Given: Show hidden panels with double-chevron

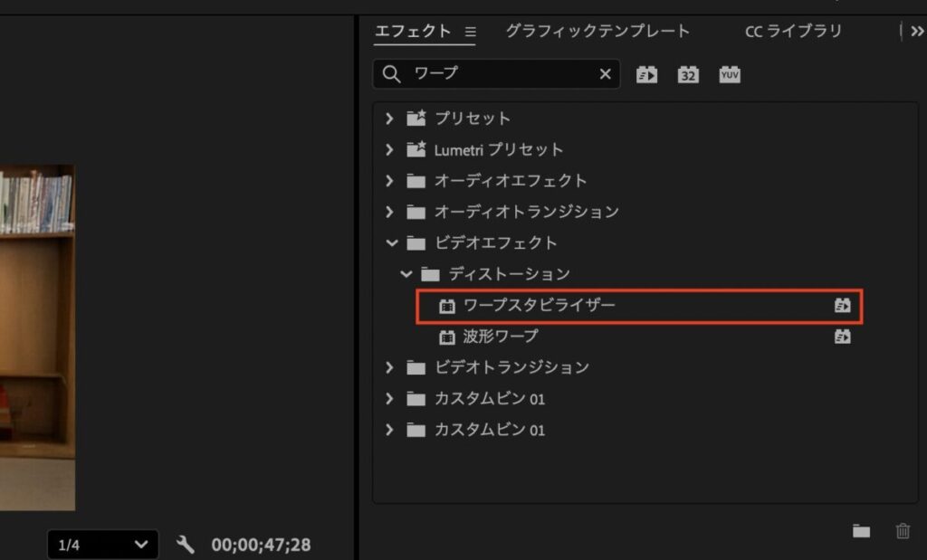Looking at the screenshot, I should [x=917, y=32].
